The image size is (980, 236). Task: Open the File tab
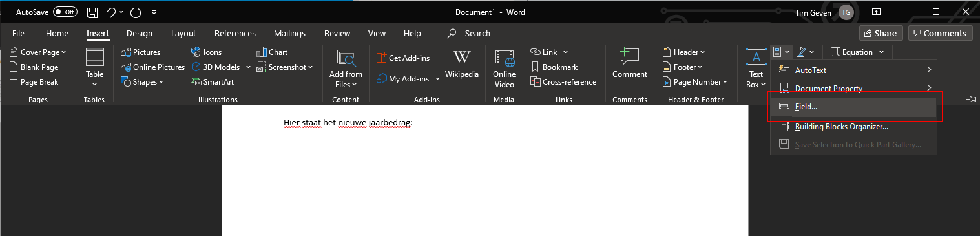point(18,34)
